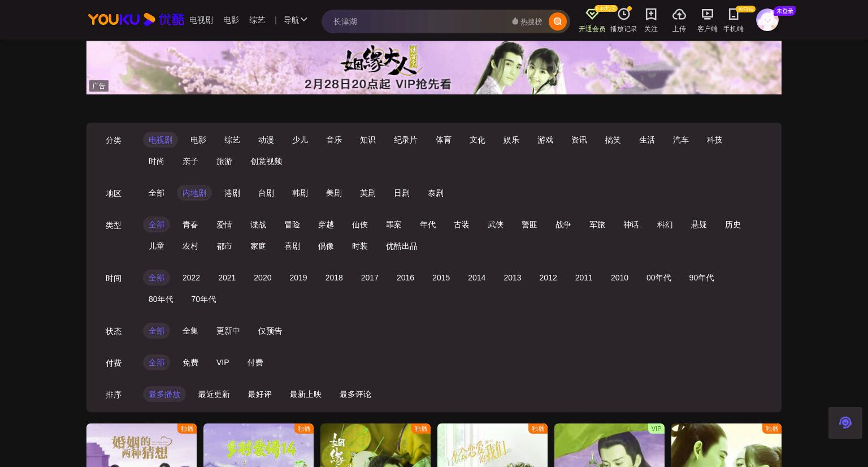This screenshot has height=467, width=868.
Task: Open the 婚姻的两种猜想 drama thumbnail
Action: point(141,446)
